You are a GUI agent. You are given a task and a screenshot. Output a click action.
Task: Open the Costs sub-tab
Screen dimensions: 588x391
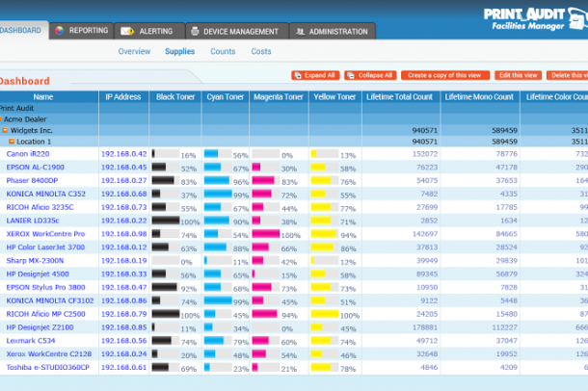point(261,51)
